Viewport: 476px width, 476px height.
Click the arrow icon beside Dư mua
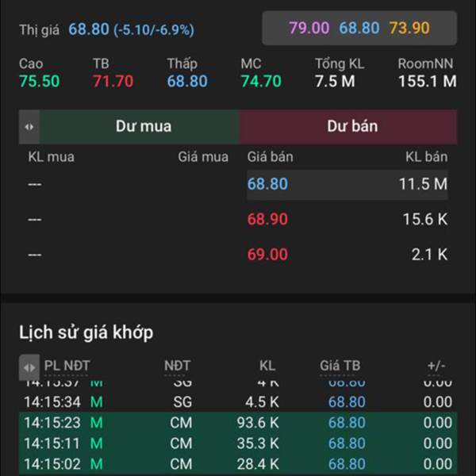29,127
